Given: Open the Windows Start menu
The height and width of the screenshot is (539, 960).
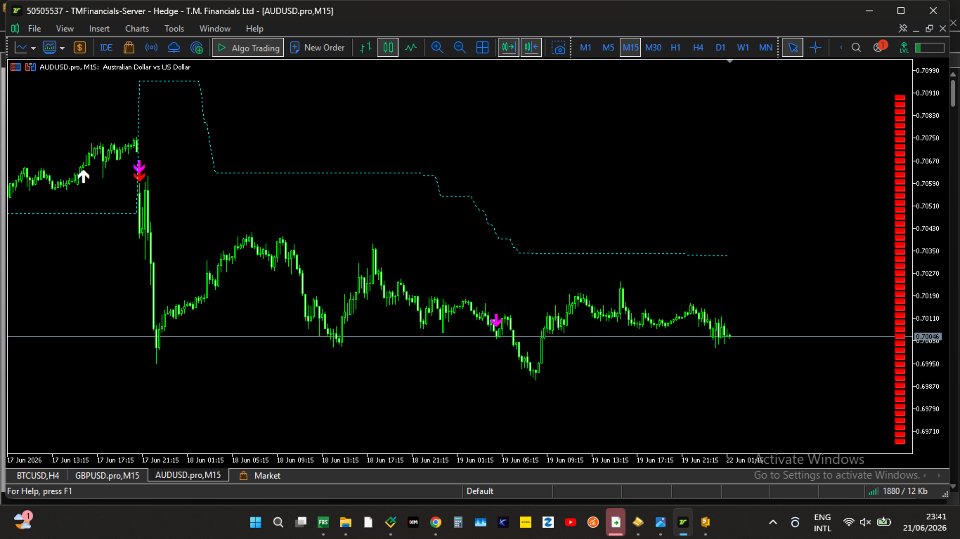Looking at the screenshot, I should 255,522.
